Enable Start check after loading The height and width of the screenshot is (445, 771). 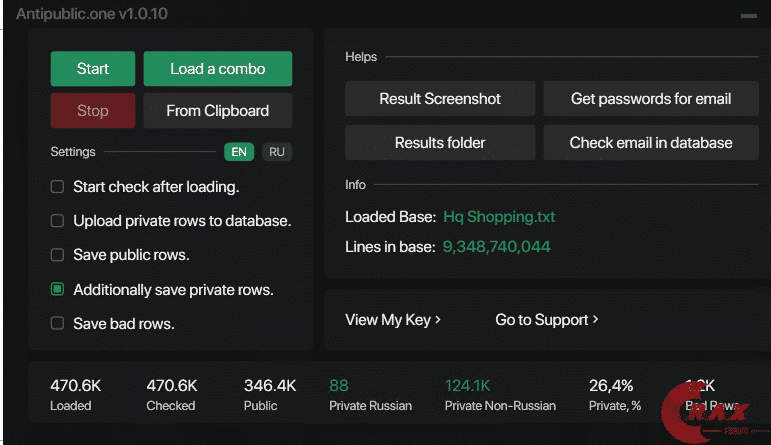click(58, 187)
